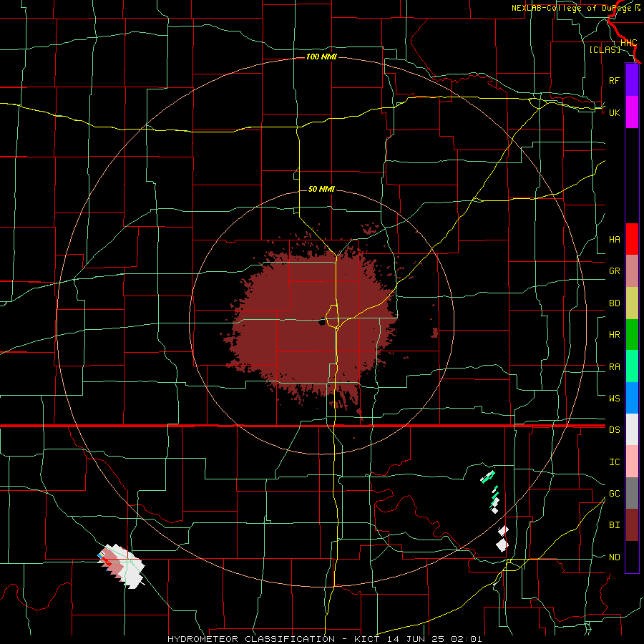This screenshot has height=644, width=644.
Task: Select the white DS legend swatch
Action: coord(632,429)
